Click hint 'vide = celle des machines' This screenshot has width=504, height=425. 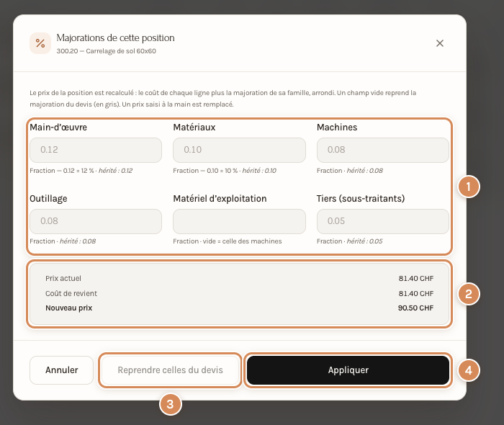point(243,241)
